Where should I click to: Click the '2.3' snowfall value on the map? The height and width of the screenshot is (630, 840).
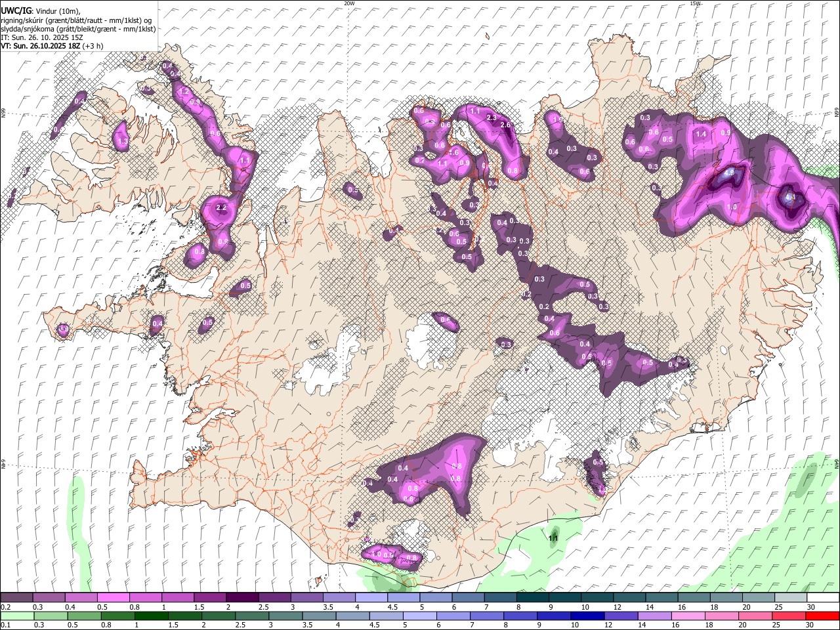pos(492,118)
